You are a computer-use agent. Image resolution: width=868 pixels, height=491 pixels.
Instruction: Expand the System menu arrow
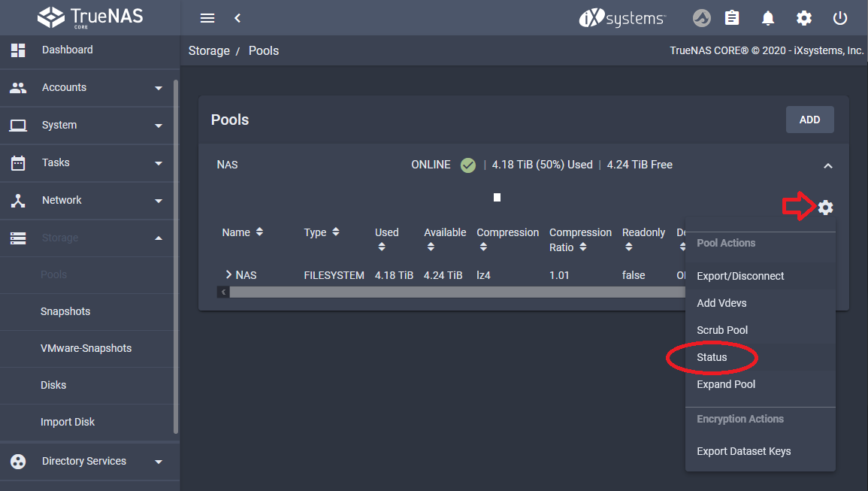159,126
